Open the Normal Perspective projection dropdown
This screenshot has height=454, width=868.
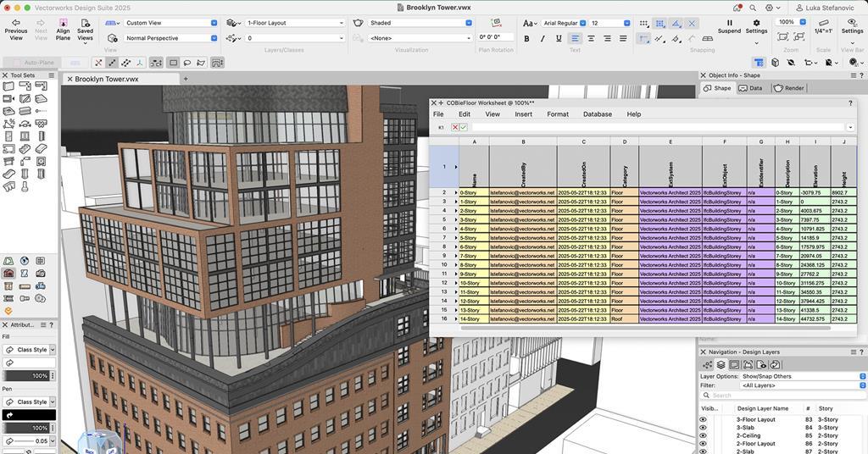170,38
